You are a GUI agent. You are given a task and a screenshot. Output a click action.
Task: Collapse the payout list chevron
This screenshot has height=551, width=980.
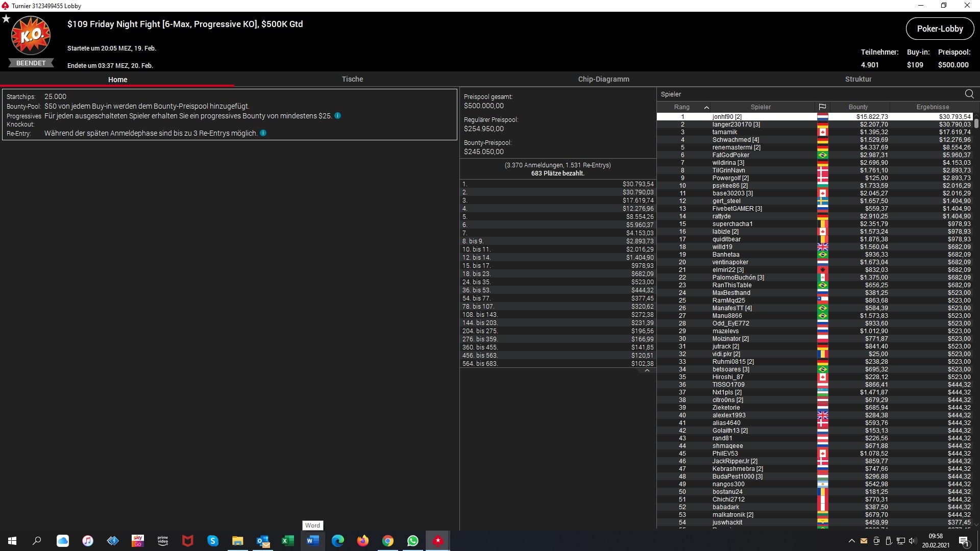[647, 371]
